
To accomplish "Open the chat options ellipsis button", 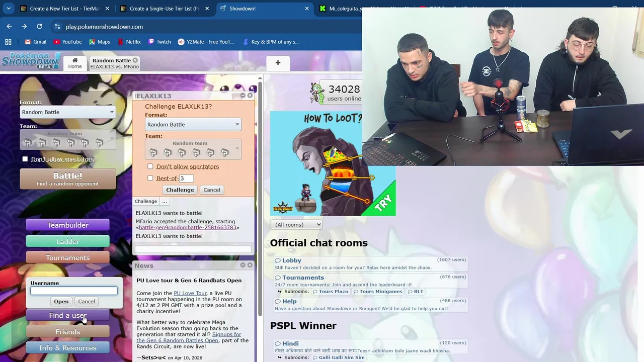I will (165, 201).
